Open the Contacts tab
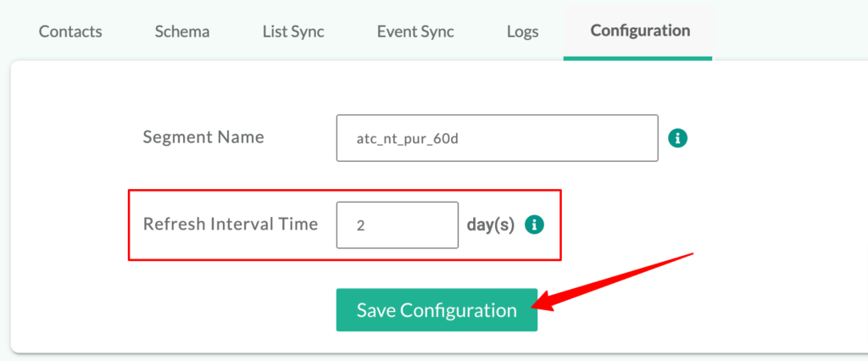868x361 pixels. (x=70, y=31)
